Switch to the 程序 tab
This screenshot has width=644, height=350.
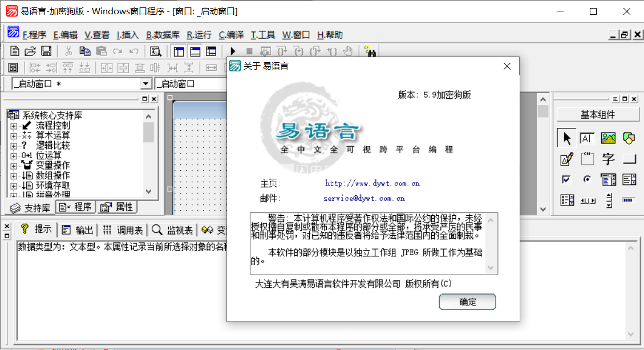click(75, 207)
